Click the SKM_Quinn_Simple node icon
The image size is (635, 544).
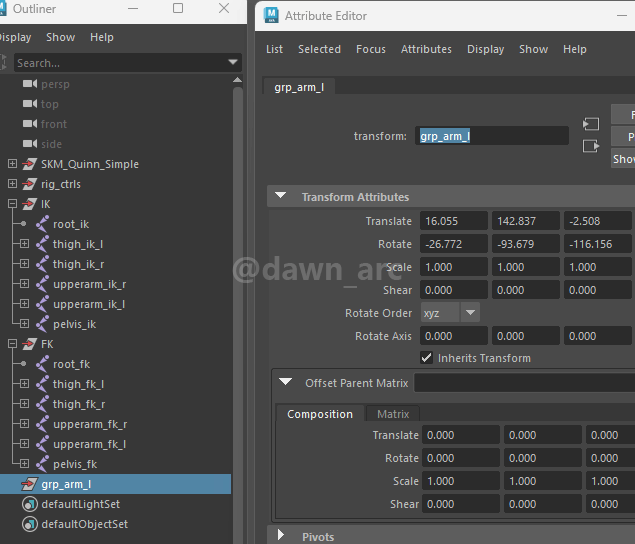tap(29, 164)
